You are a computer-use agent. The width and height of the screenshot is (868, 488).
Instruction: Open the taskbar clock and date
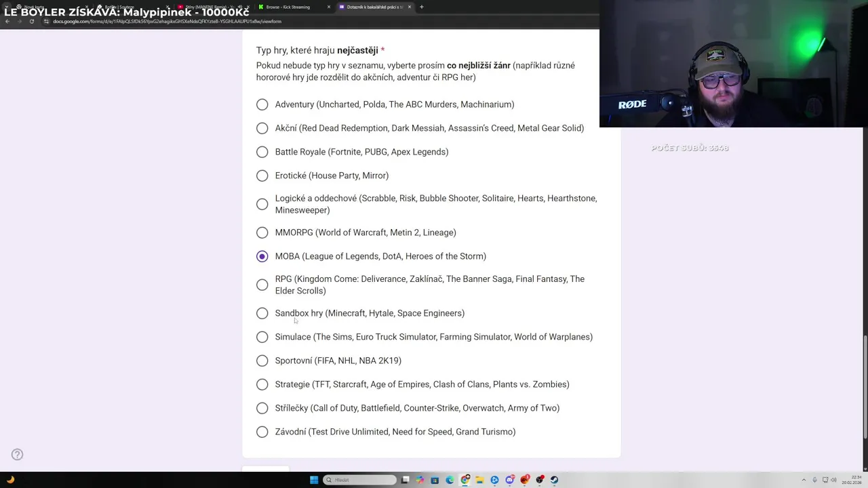[852, 480]
